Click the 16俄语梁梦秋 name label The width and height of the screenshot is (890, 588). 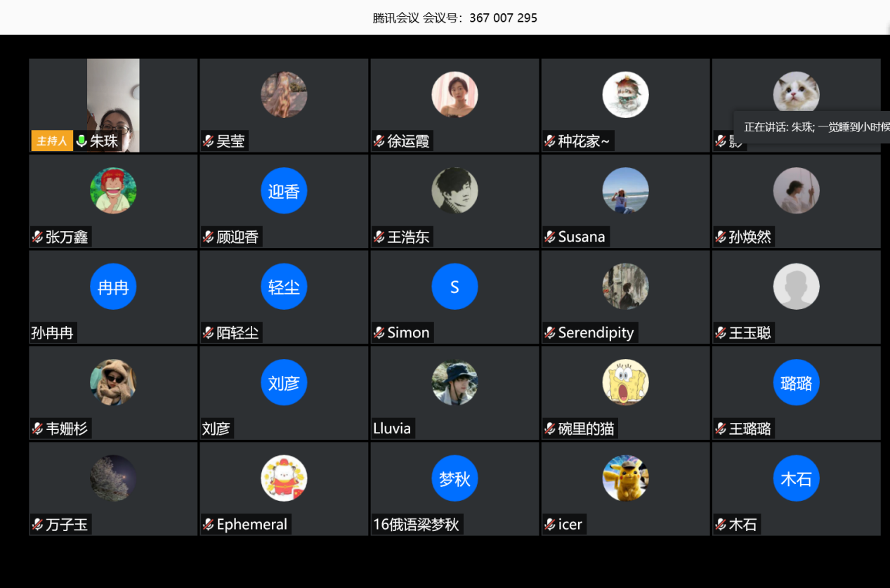417,524
